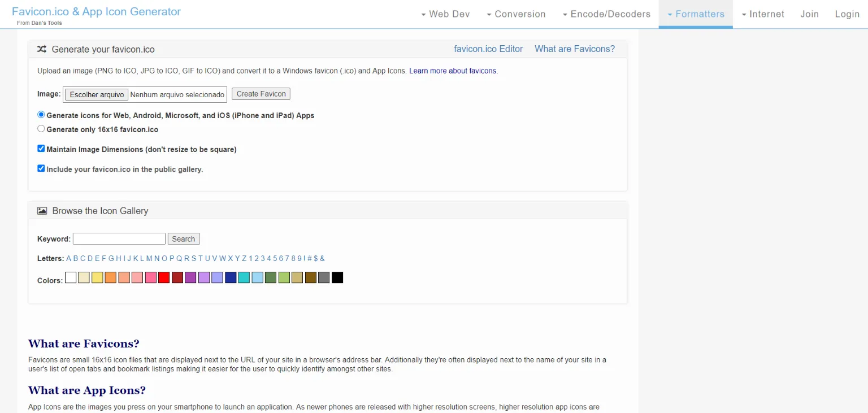Browse icons starting with letter Q
The height and width of the screenshot is (413, 868).
[x=179, y=258]
